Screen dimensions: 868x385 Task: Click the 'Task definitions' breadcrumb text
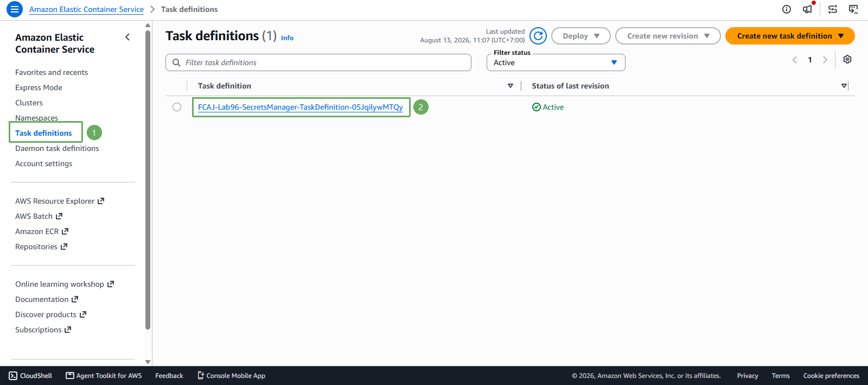189,9
